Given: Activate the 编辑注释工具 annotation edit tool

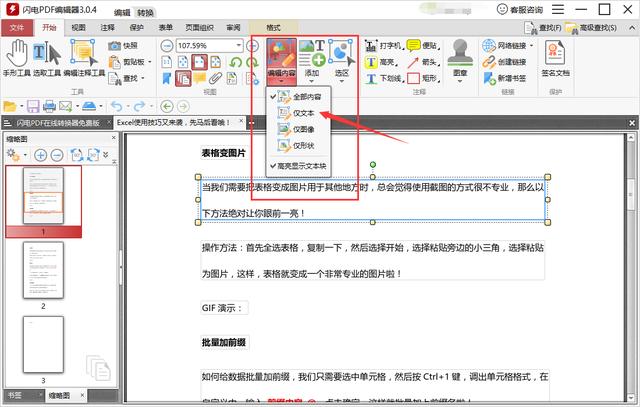Looking at the screenshot, I should (84, 58).
